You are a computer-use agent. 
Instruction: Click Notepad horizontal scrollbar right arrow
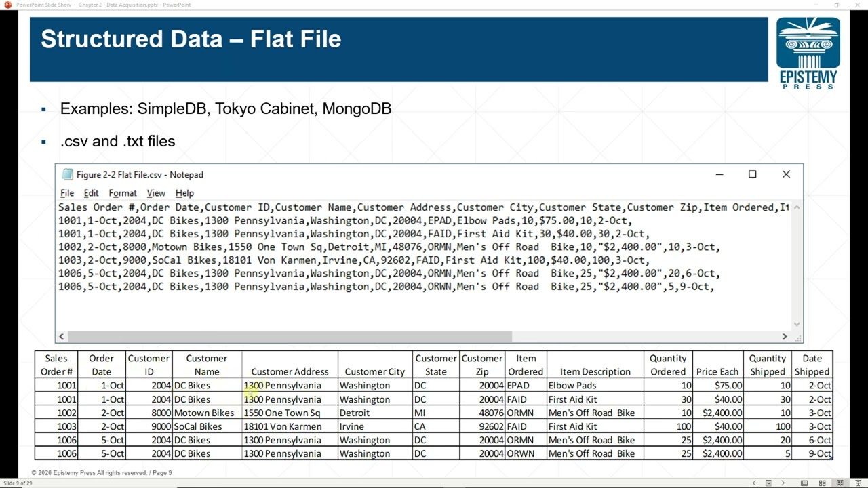click(785, 336)
